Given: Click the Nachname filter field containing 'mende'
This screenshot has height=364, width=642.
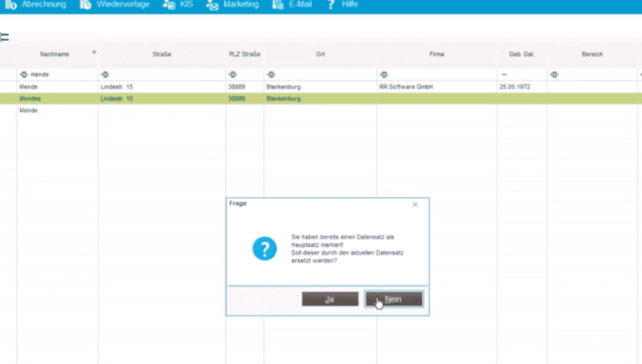Looking at the screenshot, I should [58, 74].
